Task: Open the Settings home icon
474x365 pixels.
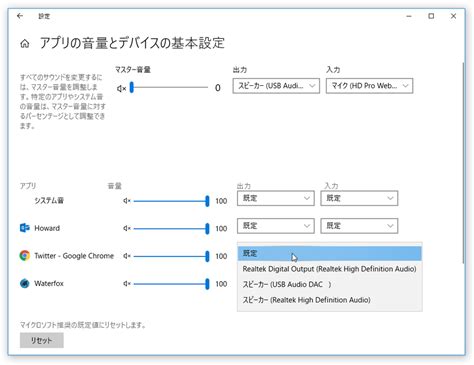Action: coord(25,44)
